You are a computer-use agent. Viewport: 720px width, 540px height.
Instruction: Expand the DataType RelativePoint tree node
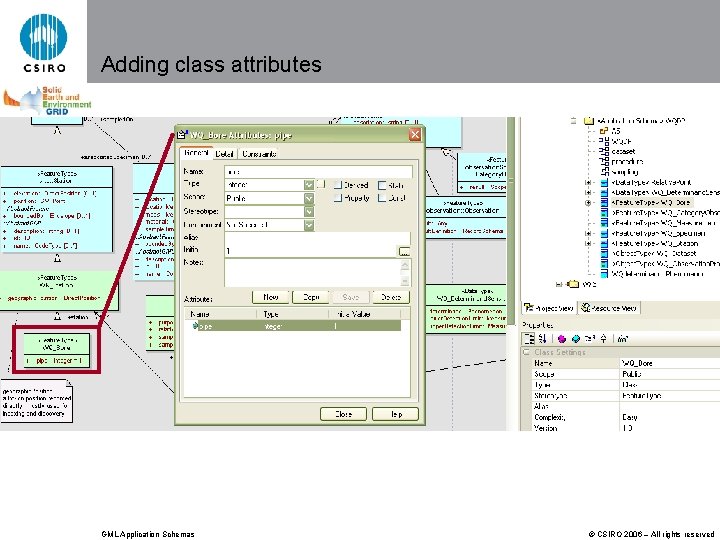pos(588,182)
